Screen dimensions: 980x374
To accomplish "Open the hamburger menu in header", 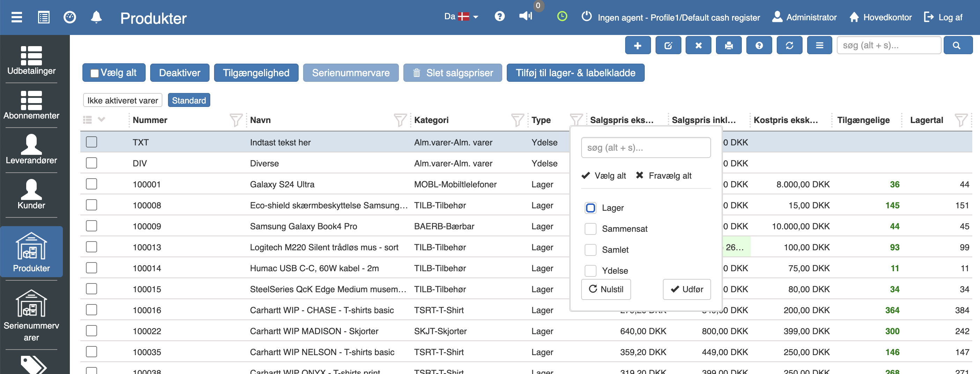I will [17, 17].
